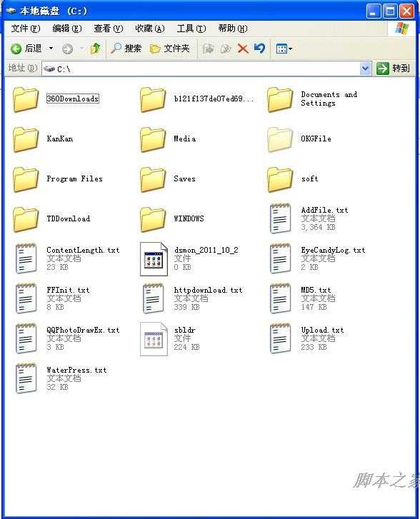Click the green Up folder icon
420x519 pixels.
(x=96, y=49)
